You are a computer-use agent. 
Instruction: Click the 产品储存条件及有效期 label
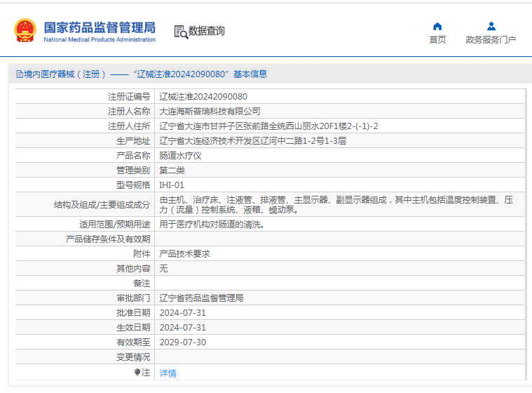click(x=108, y=239)
